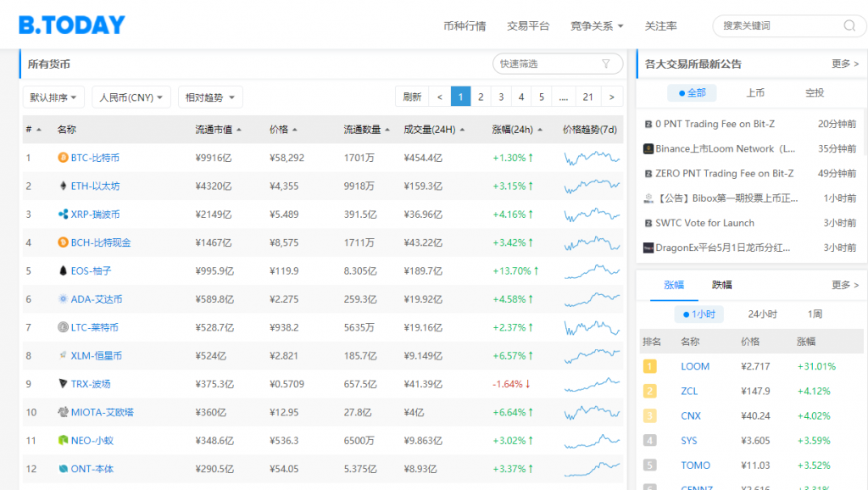The image size is (868, 490).
Task: Click the EOS coin icon
Action: click(x=63, y=271)
